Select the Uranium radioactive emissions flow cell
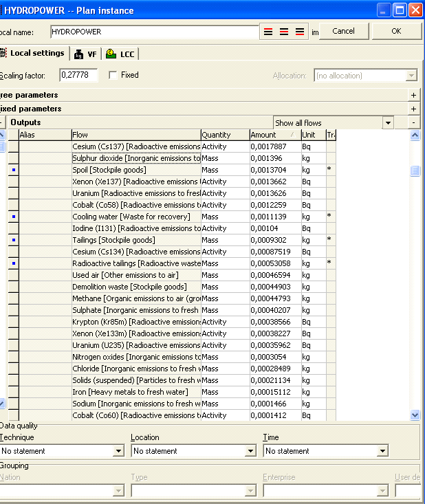 coord(136,193)
